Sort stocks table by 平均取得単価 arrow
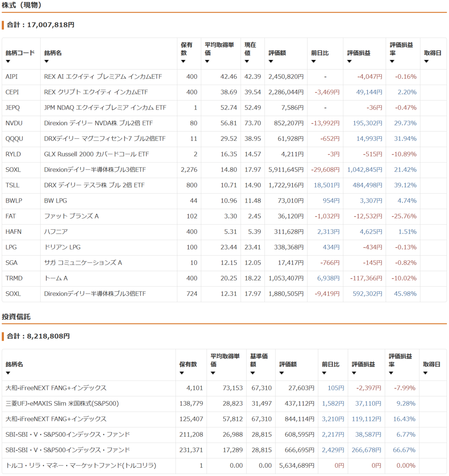The image size is (449, 476). pyautogui.click(x=207, y=61)
